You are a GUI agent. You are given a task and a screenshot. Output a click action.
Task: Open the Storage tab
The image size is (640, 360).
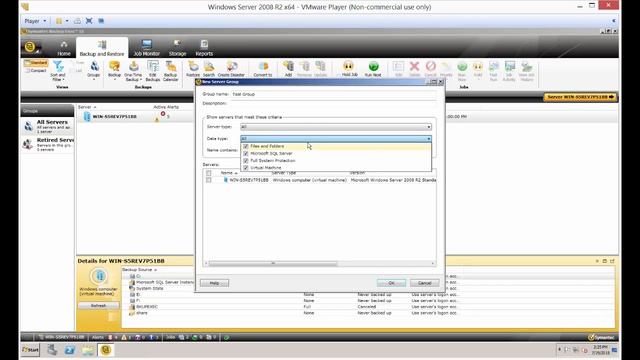pos(178,49)
